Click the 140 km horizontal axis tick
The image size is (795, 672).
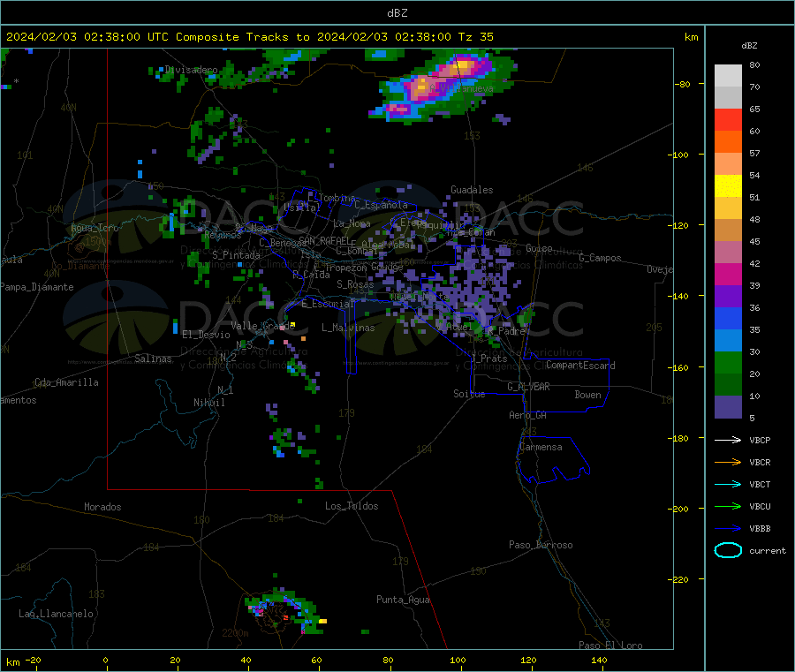click(599, 660)
